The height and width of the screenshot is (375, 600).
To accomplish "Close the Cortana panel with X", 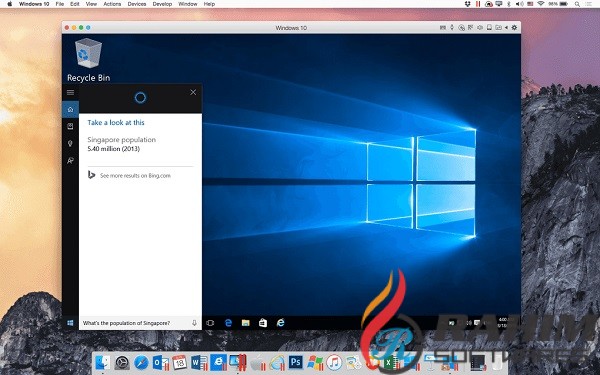I will 193,92.
